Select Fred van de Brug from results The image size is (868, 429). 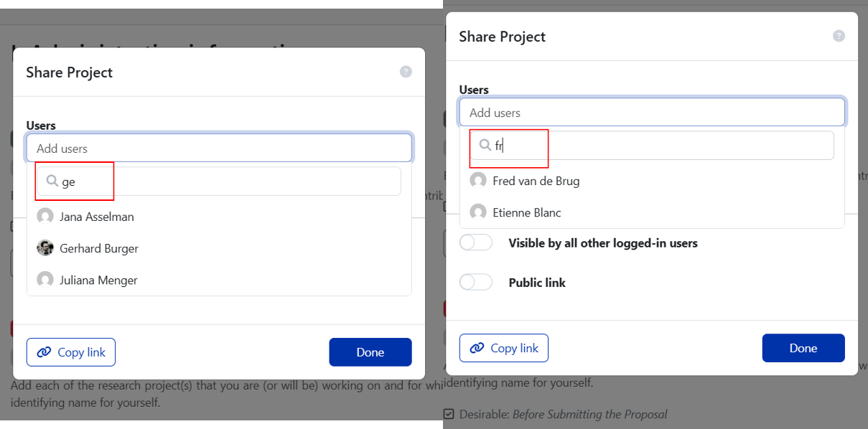(536, 181)
